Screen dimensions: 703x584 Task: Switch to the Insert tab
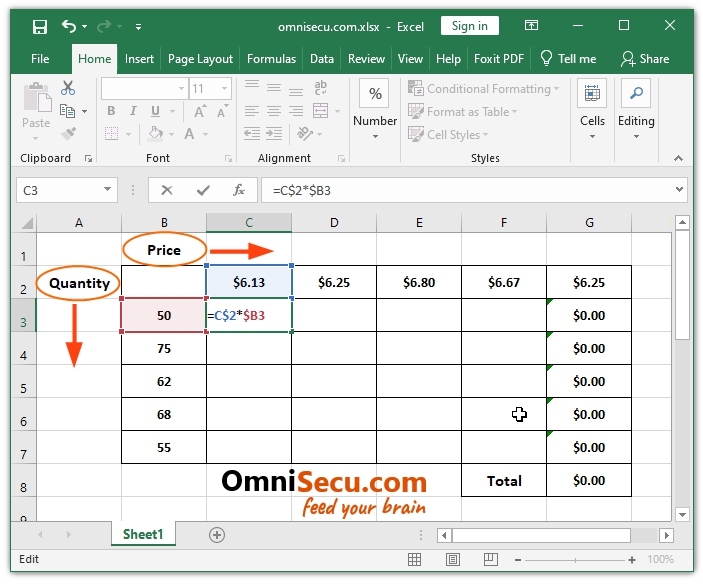coord(139,59)
